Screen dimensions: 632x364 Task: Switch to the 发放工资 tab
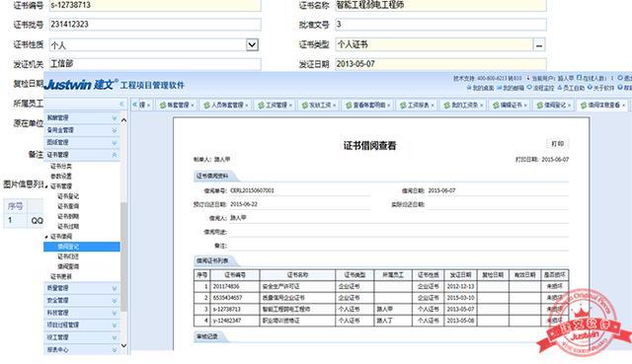(x=320, y=106)
